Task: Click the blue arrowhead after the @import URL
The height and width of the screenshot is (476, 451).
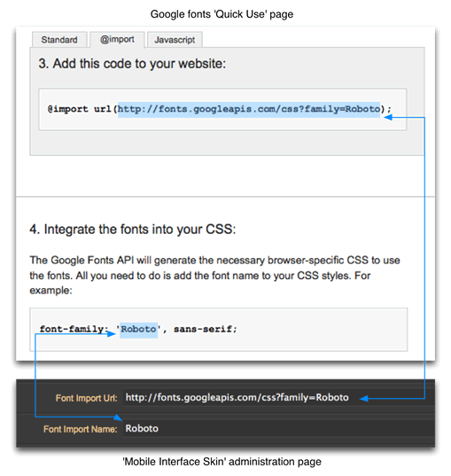Action: point(388,117)
